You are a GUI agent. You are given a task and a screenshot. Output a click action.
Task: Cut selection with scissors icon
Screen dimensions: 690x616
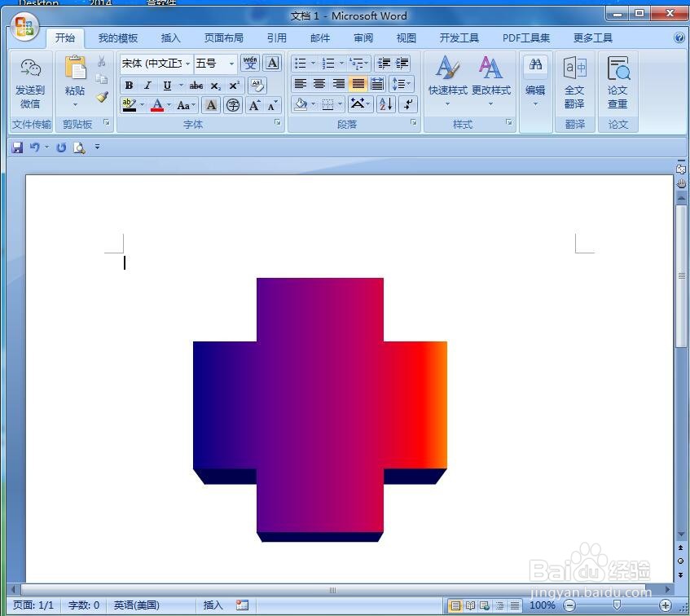coord(102,61)
